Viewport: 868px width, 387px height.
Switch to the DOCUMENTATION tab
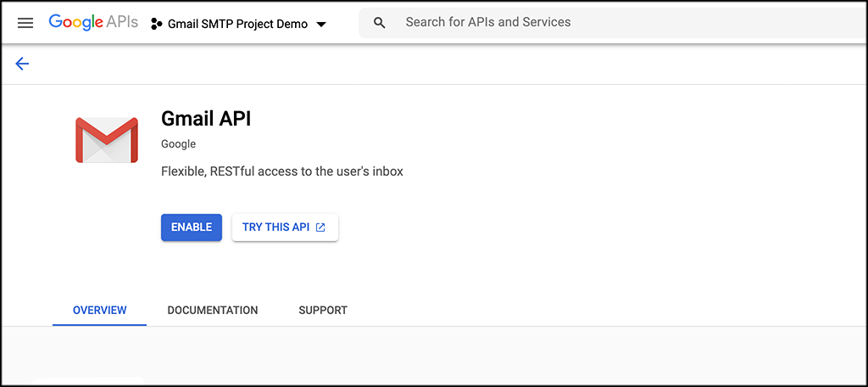[x=213, y=310]
